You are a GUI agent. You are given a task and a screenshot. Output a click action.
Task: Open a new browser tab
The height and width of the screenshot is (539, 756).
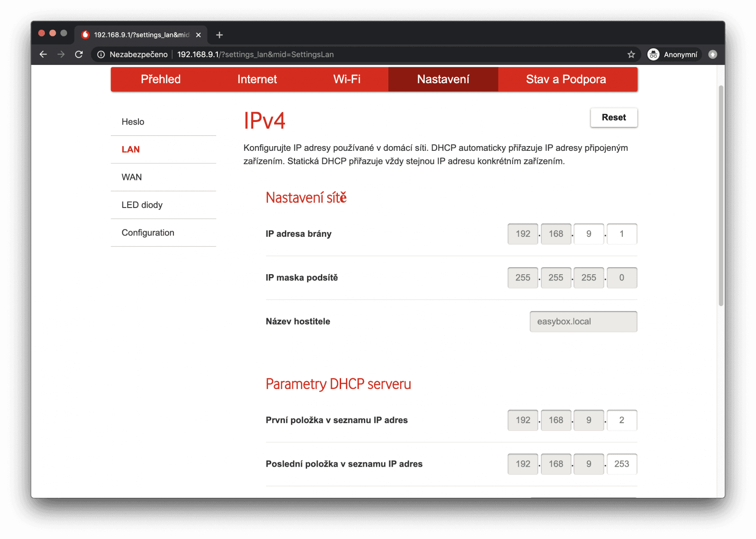point(219,35)
